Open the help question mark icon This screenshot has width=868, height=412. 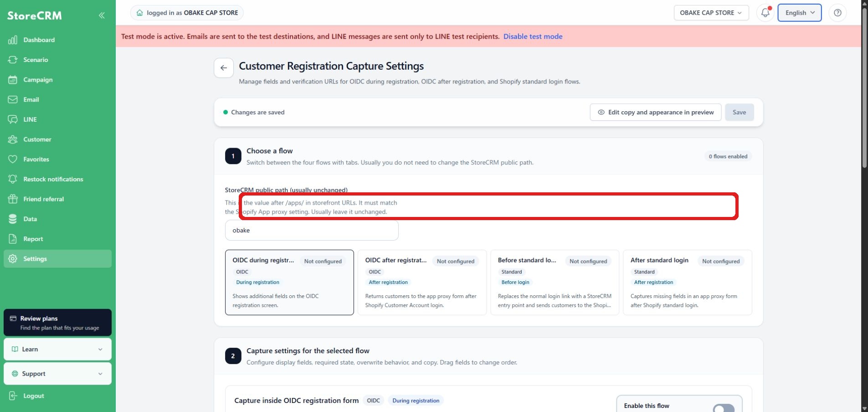(837, 13)
